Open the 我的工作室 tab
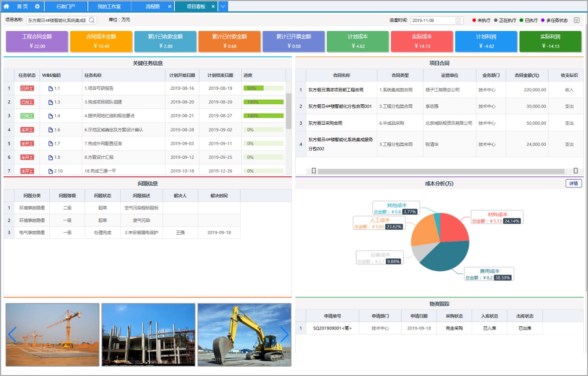 pyautogui.click(x=109, y=7)
